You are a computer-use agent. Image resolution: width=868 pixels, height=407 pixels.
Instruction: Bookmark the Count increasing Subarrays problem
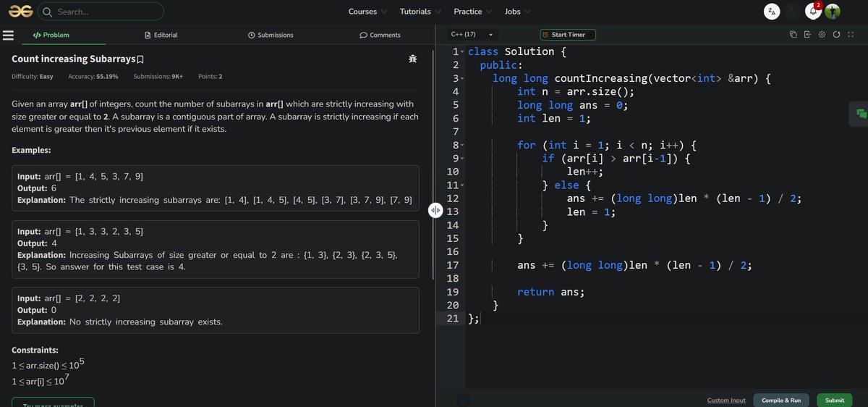click(x=140, y=59)
